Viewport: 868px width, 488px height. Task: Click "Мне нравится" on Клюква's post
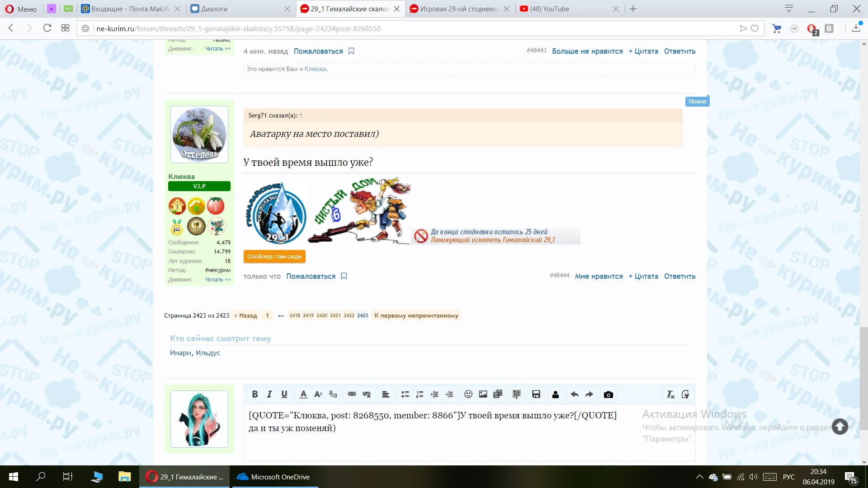coord(599,276)
